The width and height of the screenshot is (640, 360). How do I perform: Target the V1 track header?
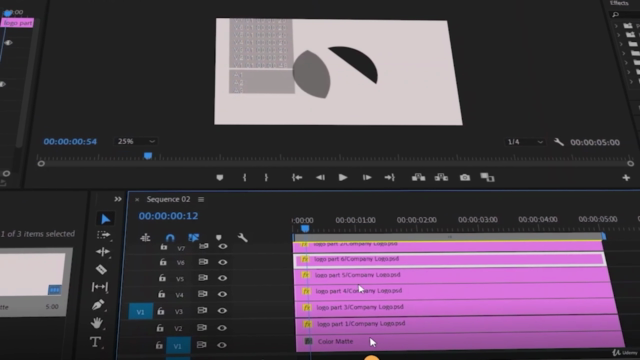pyautogui.click(x=178, y=345)
